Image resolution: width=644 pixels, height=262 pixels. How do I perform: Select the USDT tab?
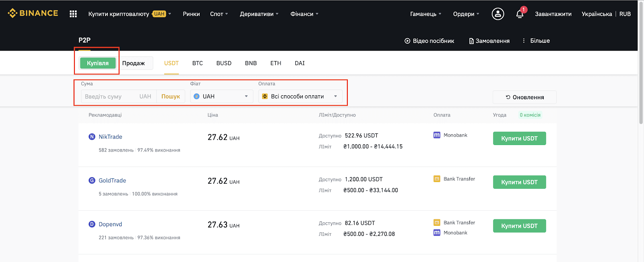[x=171, y=63]
